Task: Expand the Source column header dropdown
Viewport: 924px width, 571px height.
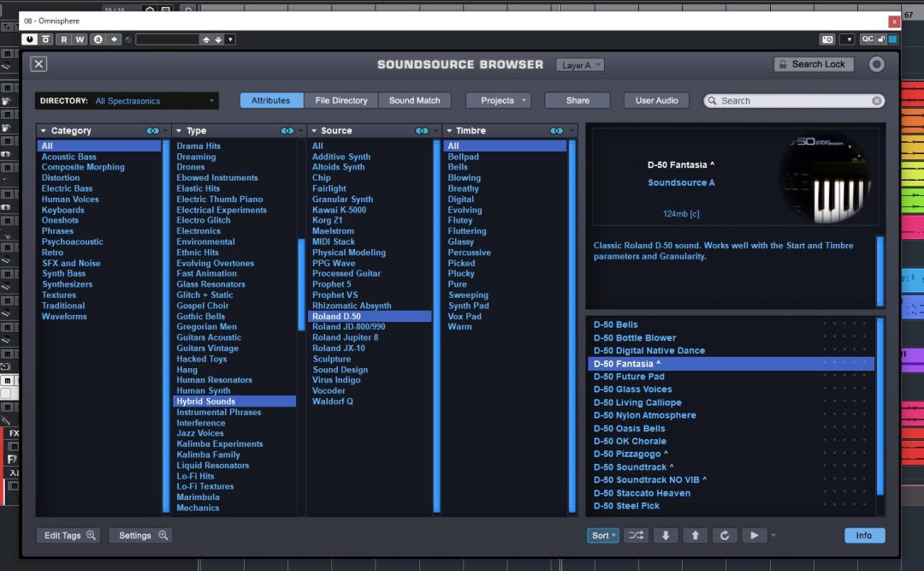Action: tap(314, 130)
